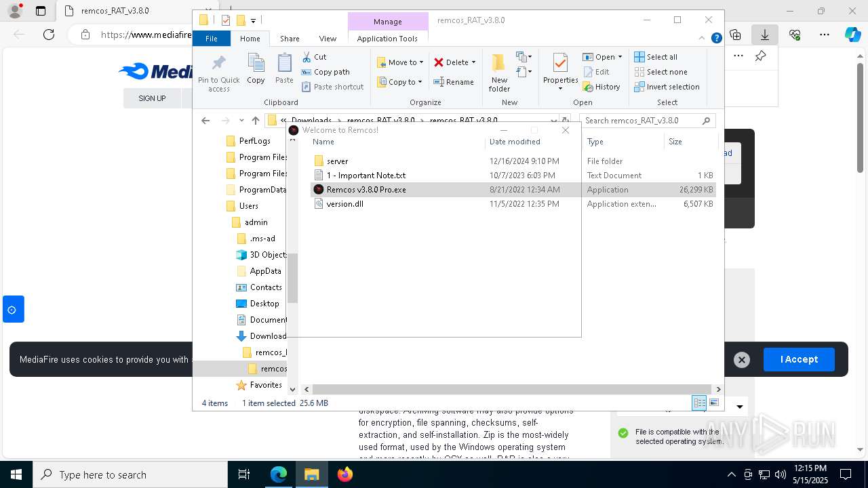The height and width of the screenshot is (488, 868).
Task: Open the Application Tools tab
Action: (x=387, y=39)
